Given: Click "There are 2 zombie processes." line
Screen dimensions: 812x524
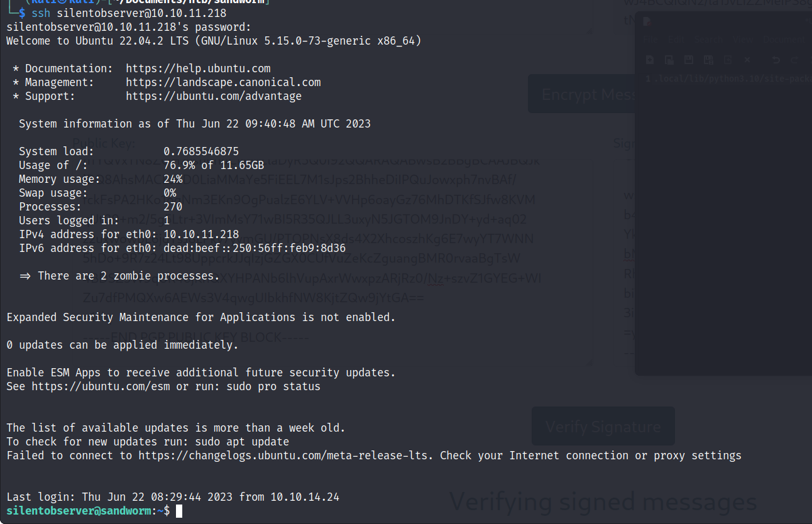Looking at the screenshot, I should point(119,276).
